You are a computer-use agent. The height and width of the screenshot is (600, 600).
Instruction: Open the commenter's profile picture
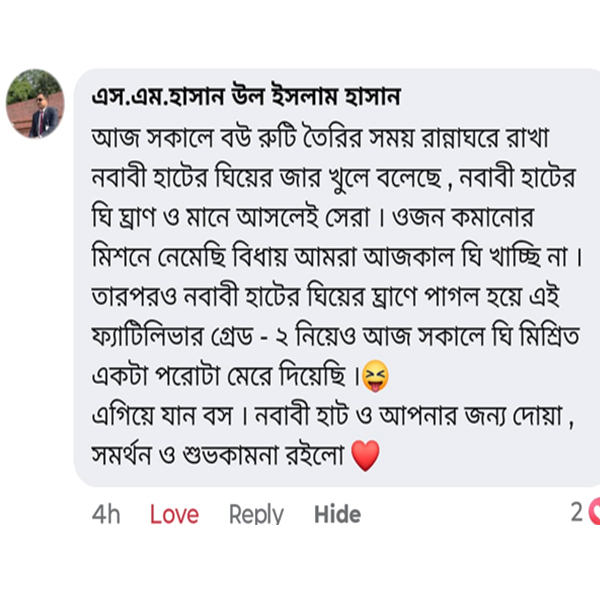point(34,104)
